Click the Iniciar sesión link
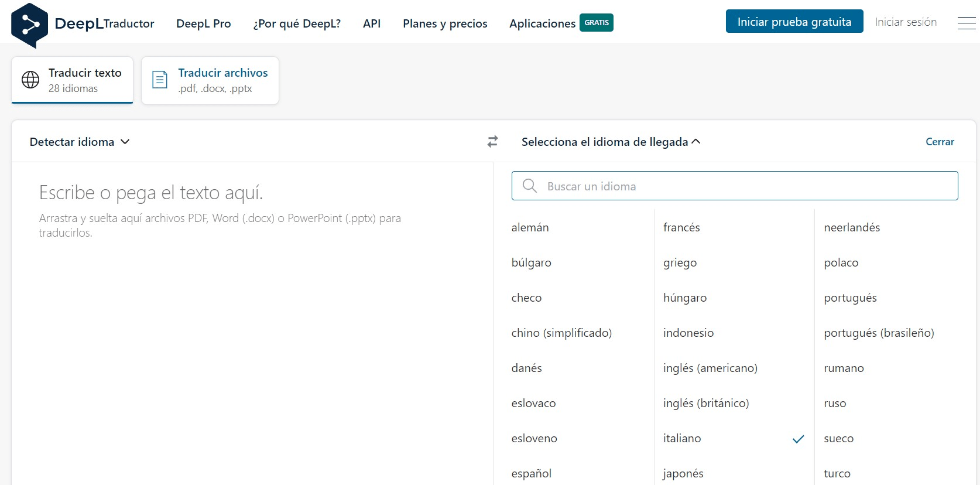The width and height of the screenshot is (980, 485). tap(906, 22)
